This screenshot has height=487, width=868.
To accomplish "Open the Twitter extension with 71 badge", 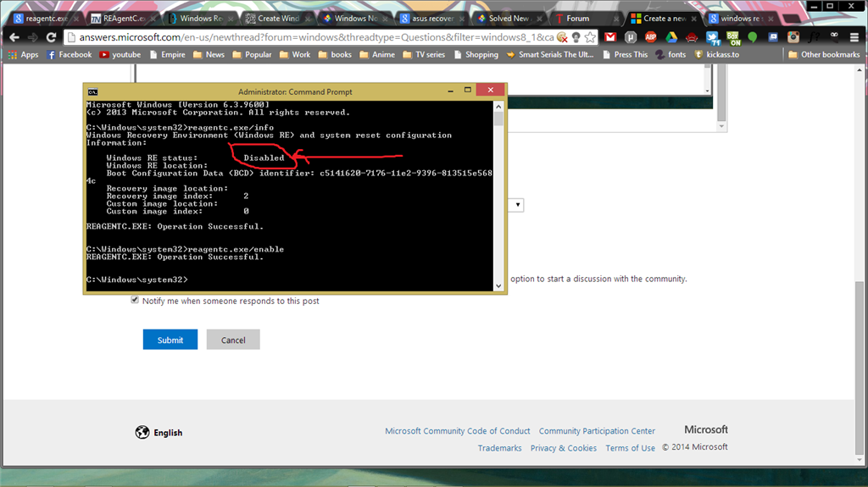I will pyautogui.click(x=712, y=37).
